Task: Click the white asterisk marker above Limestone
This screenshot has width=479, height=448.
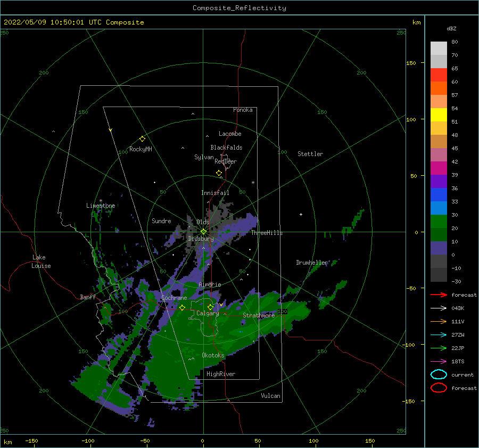Action: (101, 201)
